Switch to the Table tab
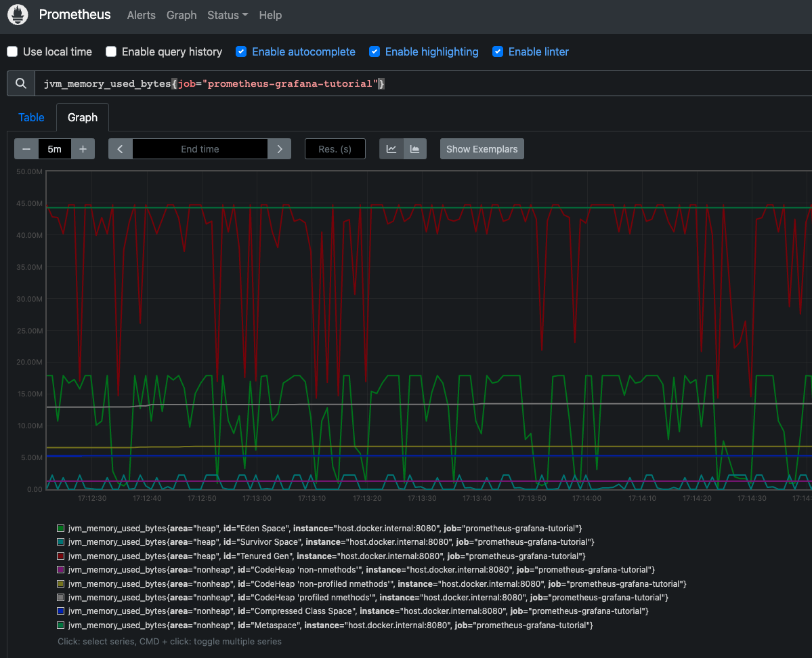The height and width of the screenshot is (658, 812). tap(31, 117)
